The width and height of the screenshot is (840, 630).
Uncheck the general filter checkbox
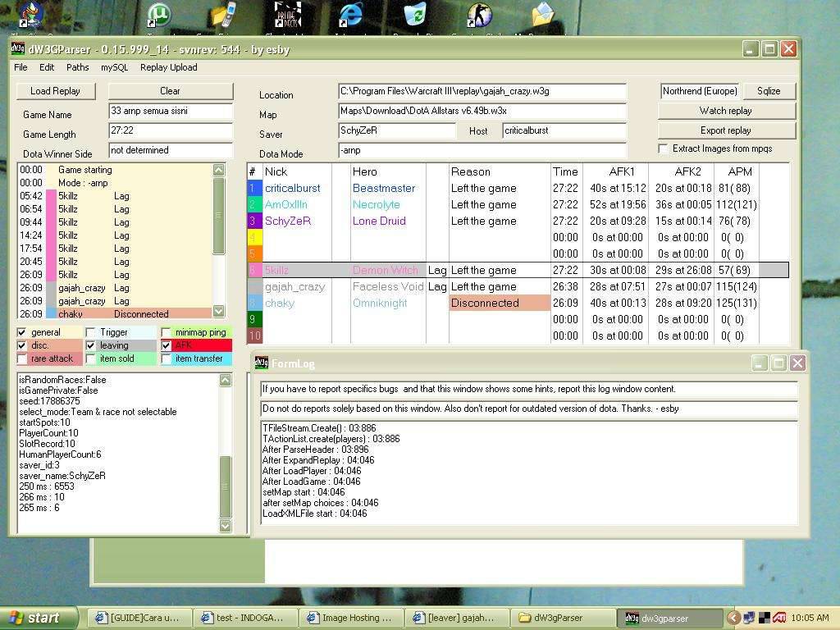pyautogui.click(x=22, y=333)
